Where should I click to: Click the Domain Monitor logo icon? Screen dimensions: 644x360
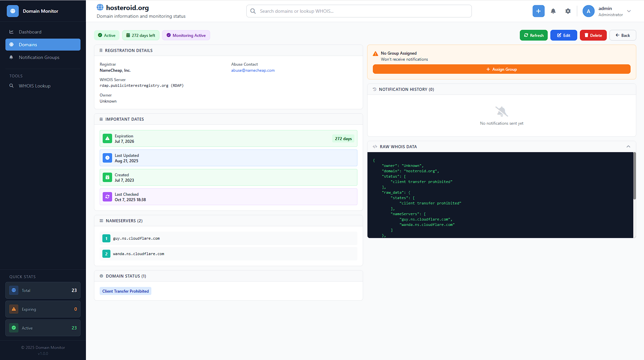point(13,11)
